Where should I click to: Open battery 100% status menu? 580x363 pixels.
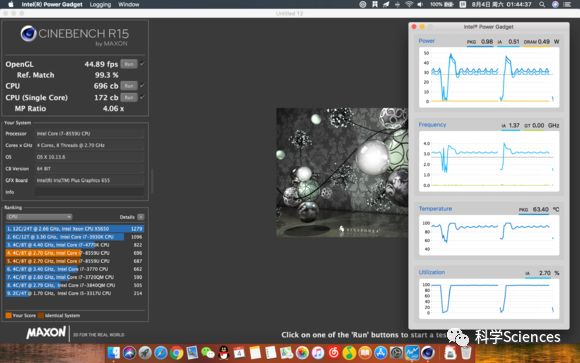pos(442,4)
